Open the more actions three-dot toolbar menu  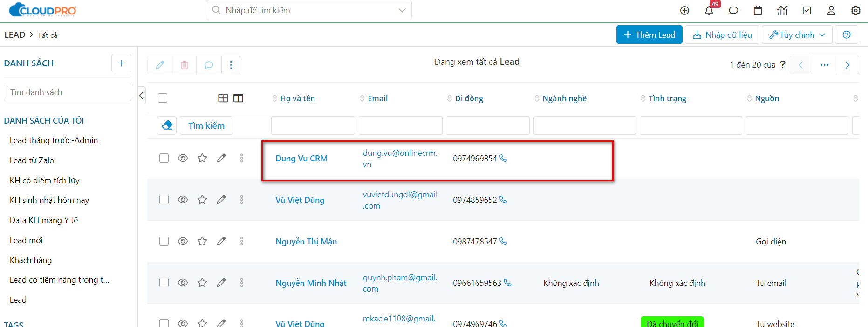coord(231,65)
